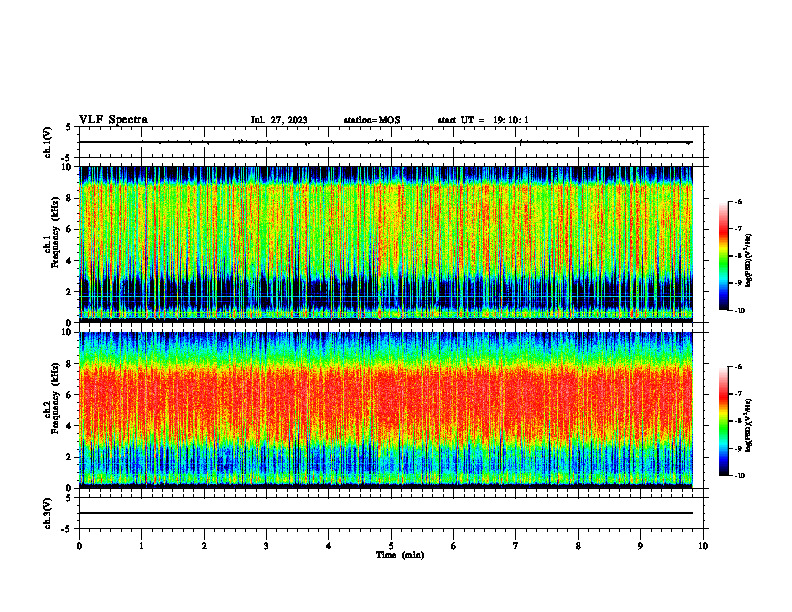Click the ch.1 colorbar log(PSD) units label
The width and height of the screenshot is (792, 612).
[749, 261]
